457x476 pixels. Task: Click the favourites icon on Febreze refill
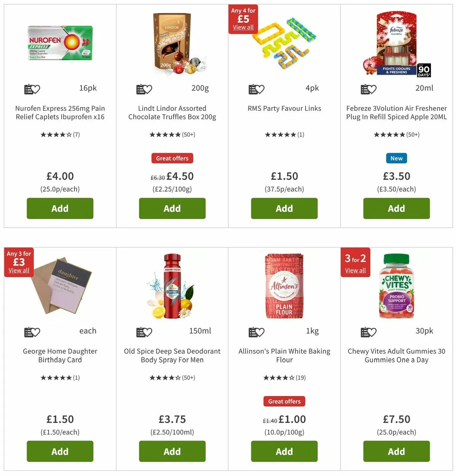(369, 89)
